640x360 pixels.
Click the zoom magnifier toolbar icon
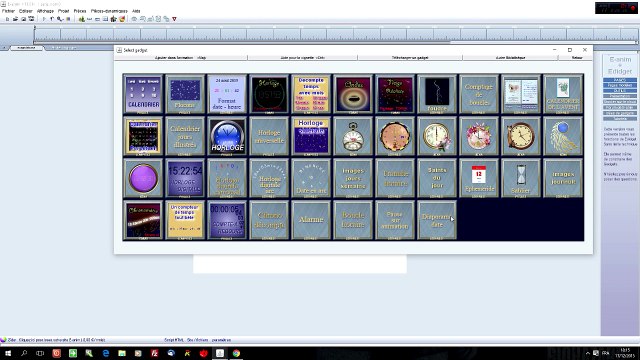tap(60, 19)
